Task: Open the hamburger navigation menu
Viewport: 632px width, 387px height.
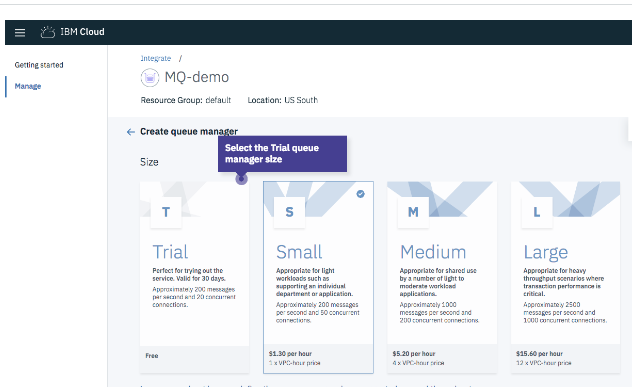Action: tap(20, 32)
